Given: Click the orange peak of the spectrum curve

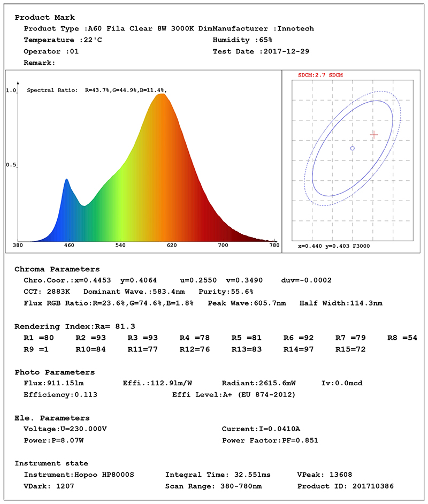Looking at the screenshot, I should pyautogui.click(x=160, y=95).
